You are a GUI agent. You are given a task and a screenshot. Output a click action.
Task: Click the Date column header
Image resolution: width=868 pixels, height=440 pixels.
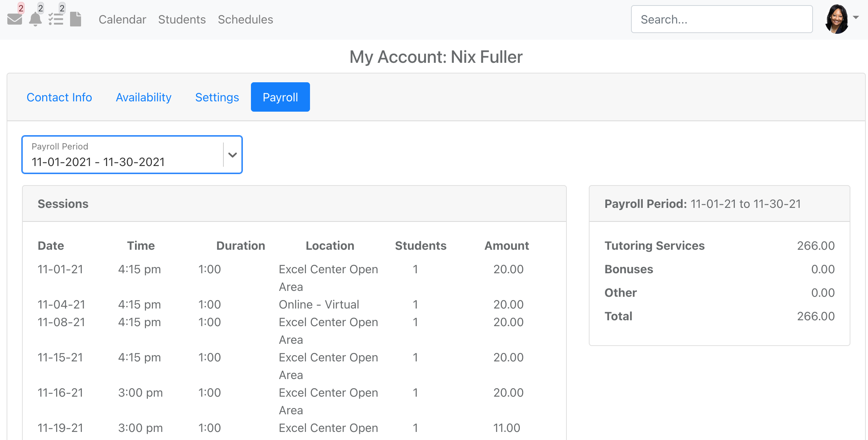(51, 246)
